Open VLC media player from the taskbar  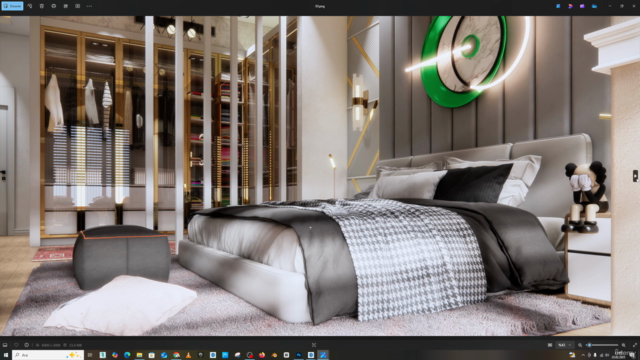(x=188, y=355)
